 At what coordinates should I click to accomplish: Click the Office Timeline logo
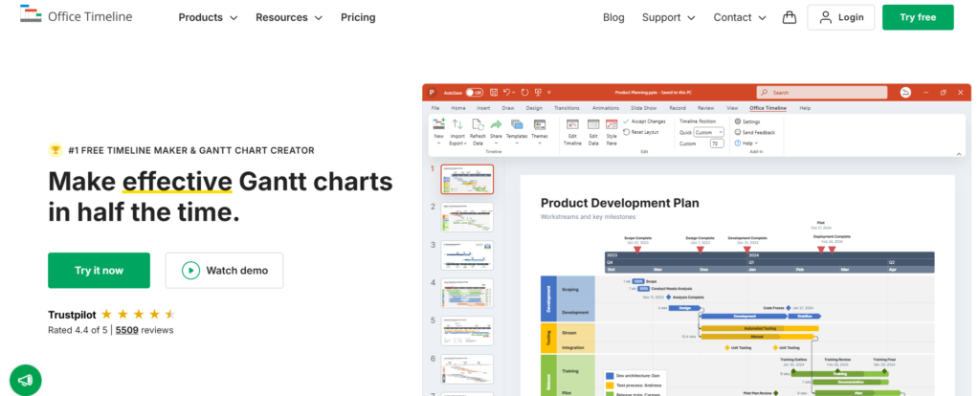[x=77, y=15]
